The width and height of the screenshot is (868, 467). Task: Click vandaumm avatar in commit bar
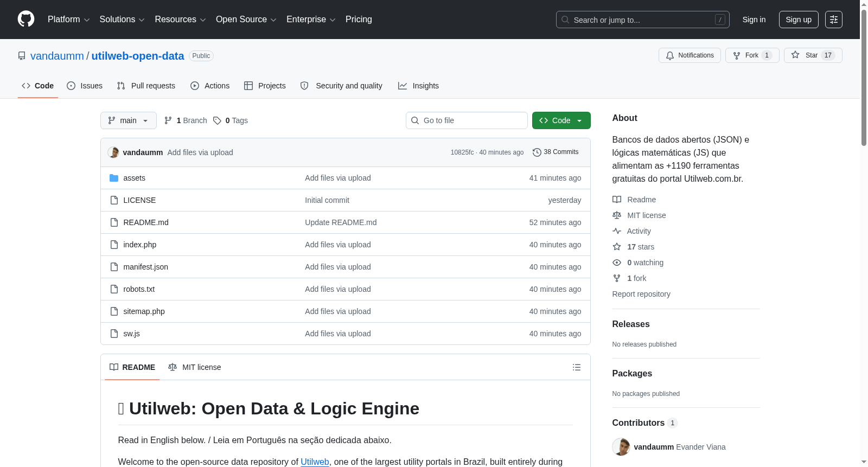(113, 152)
